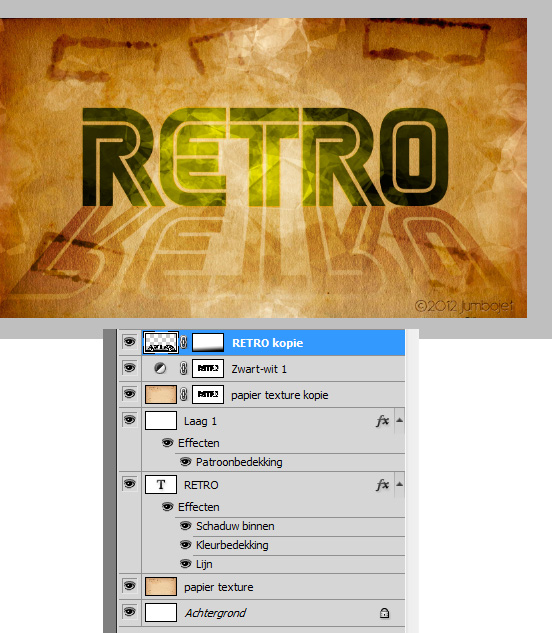
Task: Toggle the RETRO text layer visibility
Action: (x=129, y=484)
